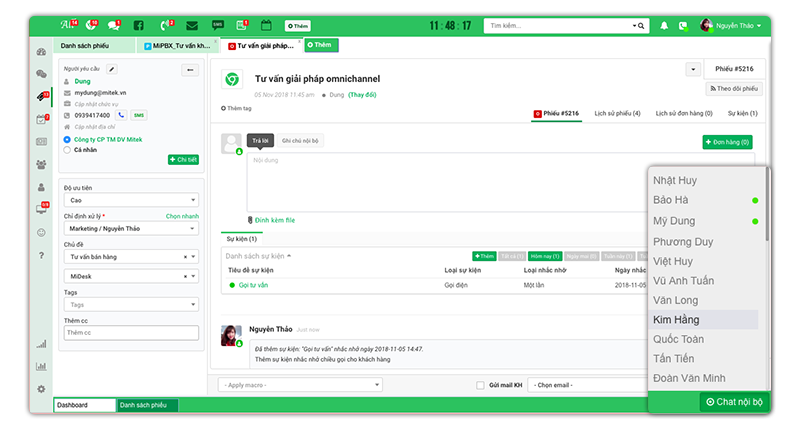Image resolution: width=800 pixels, height=429 pixels.
Task: Click the search magnifier icon
Action: (x=641, y=26)
